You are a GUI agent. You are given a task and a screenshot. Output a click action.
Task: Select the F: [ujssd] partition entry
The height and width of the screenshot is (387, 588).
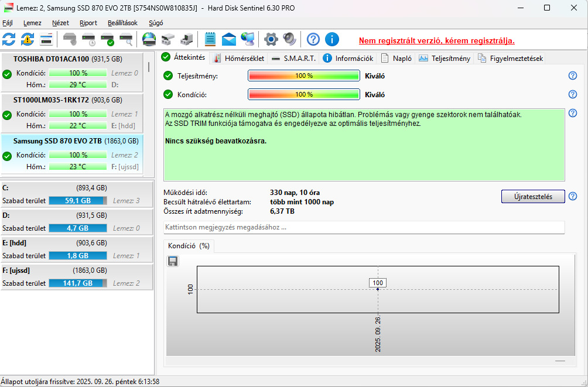(77, 277)
